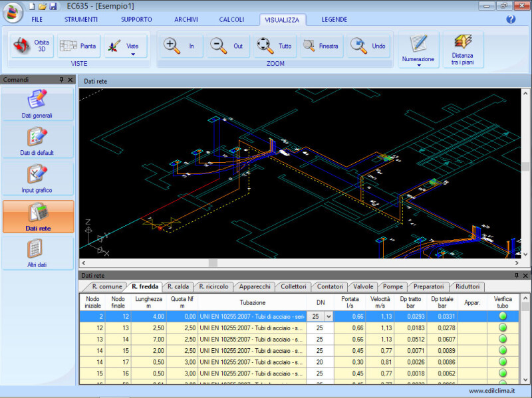
Task: Open the SUPPORTO ribbon tab
Action: [x=136, y=20]
